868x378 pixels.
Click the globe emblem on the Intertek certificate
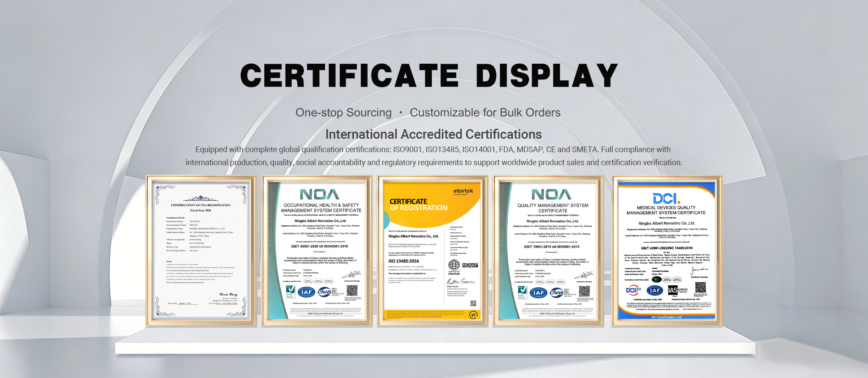pos(454,265)
